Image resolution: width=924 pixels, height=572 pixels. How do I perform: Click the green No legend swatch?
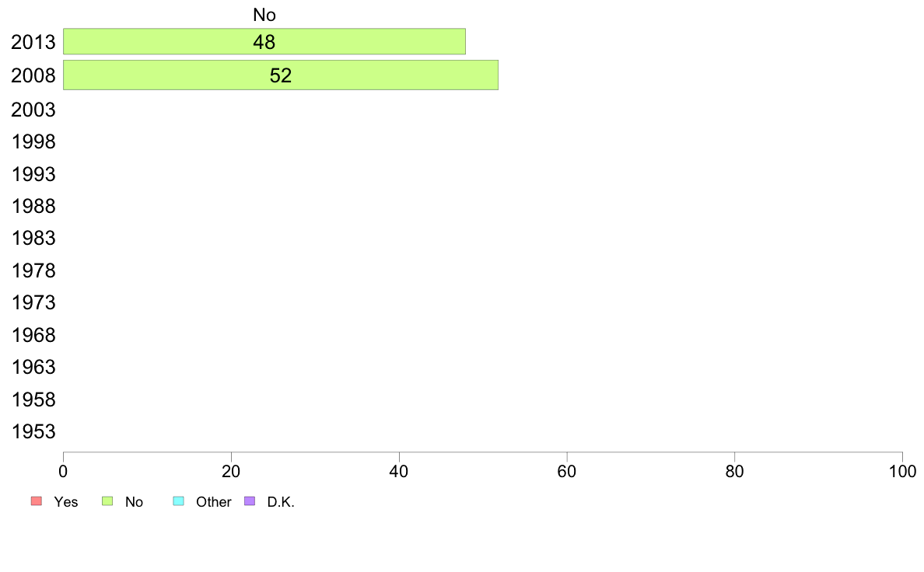107,500
